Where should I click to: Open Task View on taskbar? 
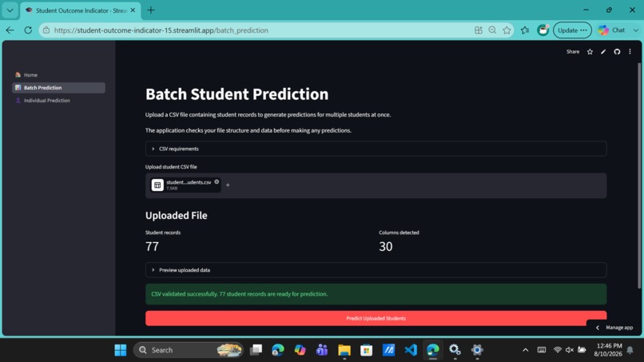pos(256,350)
